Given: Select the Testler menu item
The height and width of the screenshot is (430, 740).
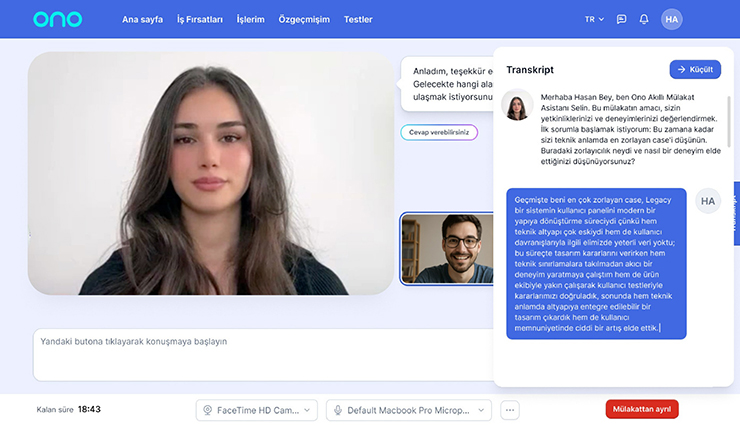Looking at the screenshot, I should point(358,19).
